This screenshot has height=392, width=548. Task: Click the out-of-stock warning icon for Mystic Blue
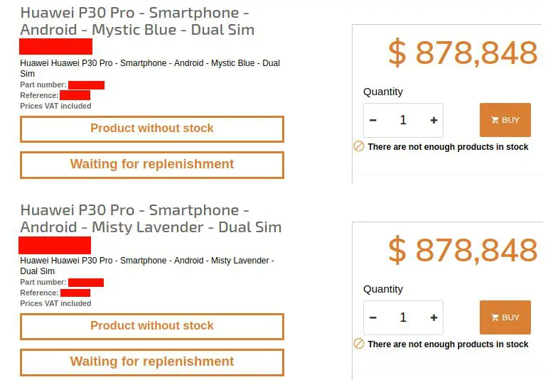coord(359,146)
